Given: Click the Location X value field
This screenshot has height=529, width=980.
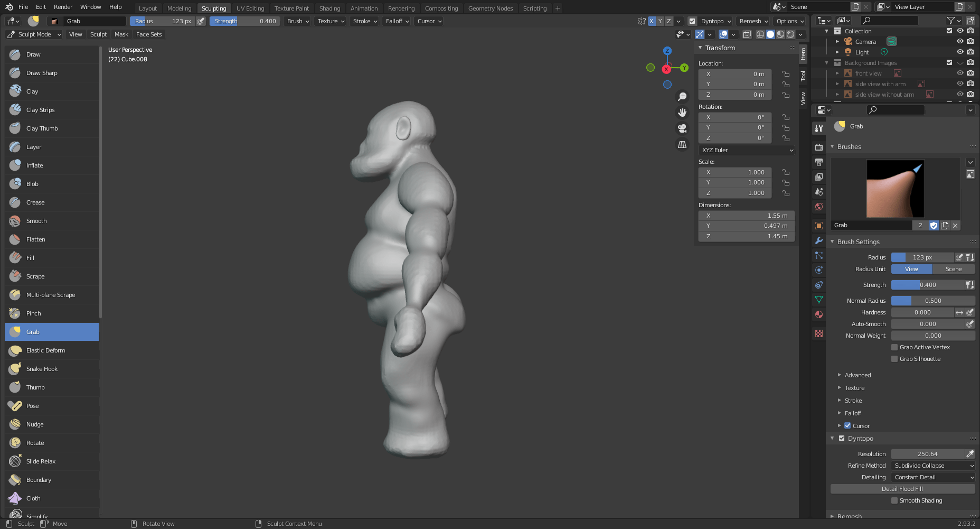Looking at the screenshot, I should click(734, 74).
